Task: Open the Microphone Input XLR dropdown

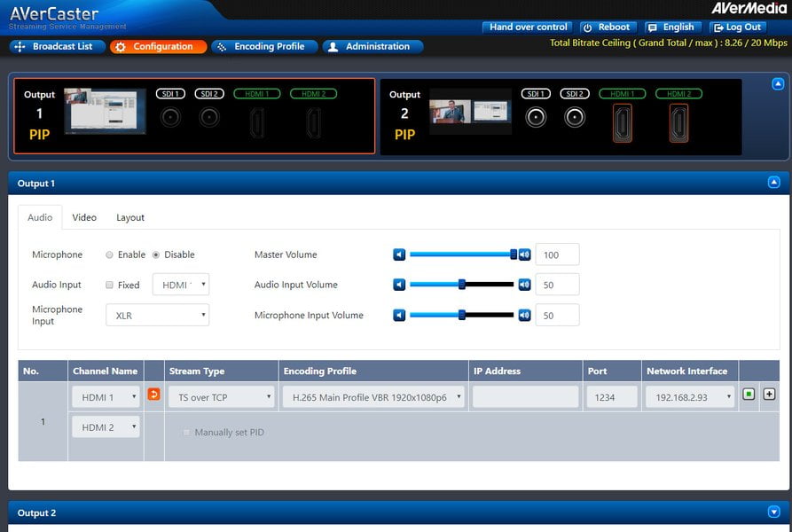Action: (158, 315)
